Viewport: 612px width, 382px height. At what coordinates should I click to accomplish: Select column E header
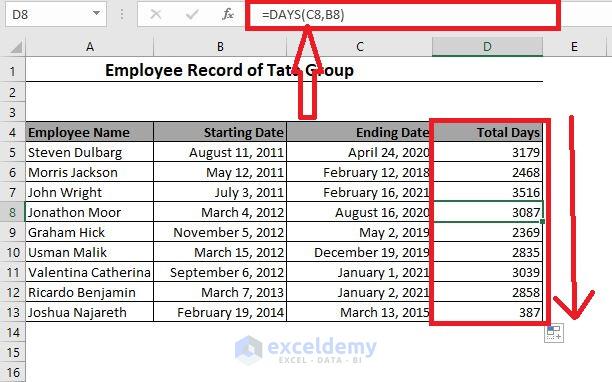(574, 47)
